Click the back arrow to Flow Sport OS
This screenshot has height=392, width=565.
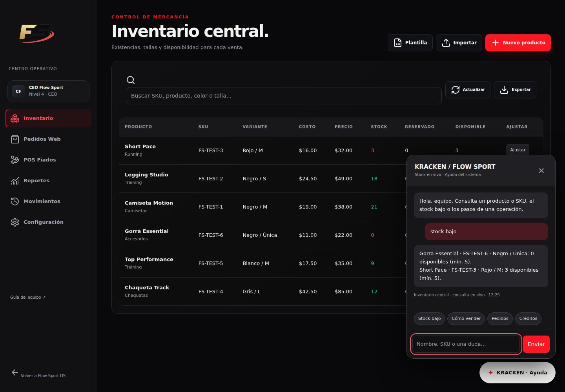coord(15,372)
